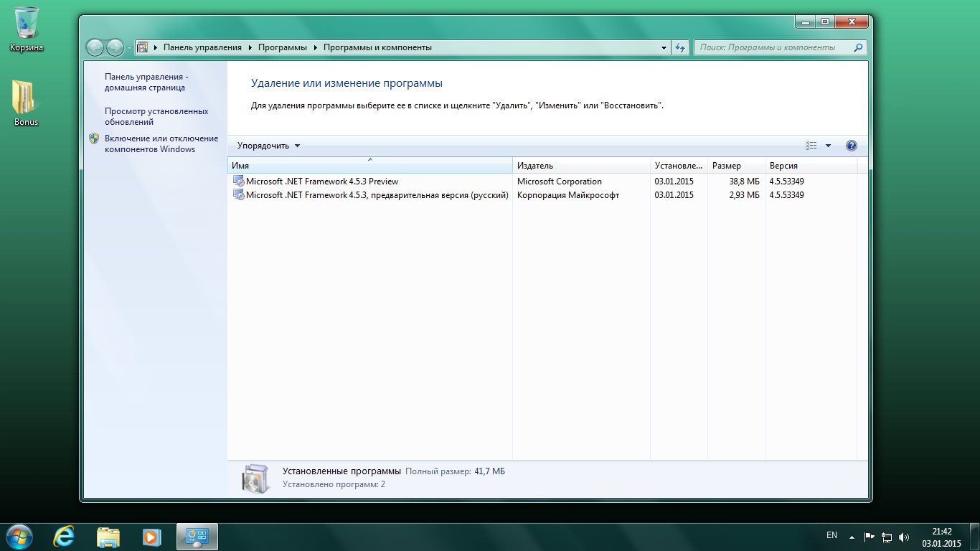The height and width of the screenshot is (551, 980).
Task: Expand the arrow after Панель управления breadcrumb
Action: [x=250, y=47]
